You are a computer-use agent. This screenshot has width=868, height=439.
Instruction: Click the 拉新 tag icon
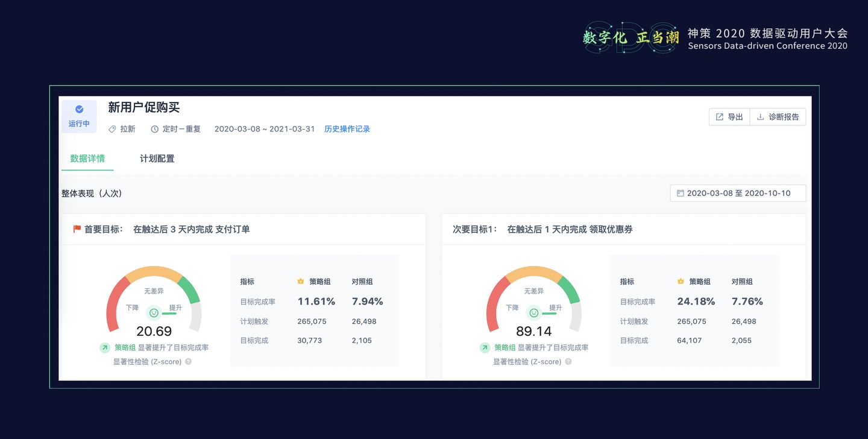pyautogui.click(x=112, y=129)
